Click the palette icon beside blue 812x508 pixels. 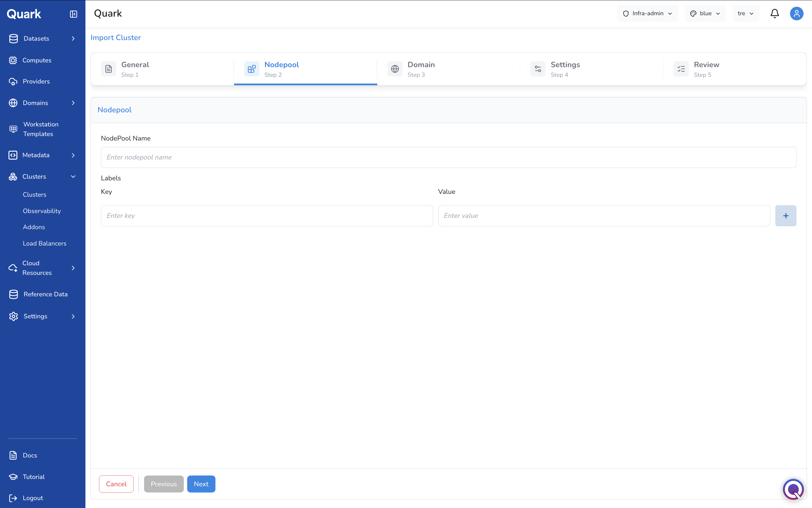pyautogui.click(x=693, y=14)
